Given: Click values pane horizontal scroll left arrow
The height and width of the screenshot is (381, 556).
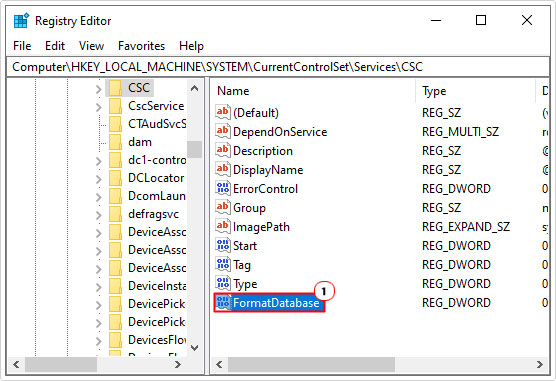Looking at the screenshot, I should [x=219, y=364].
